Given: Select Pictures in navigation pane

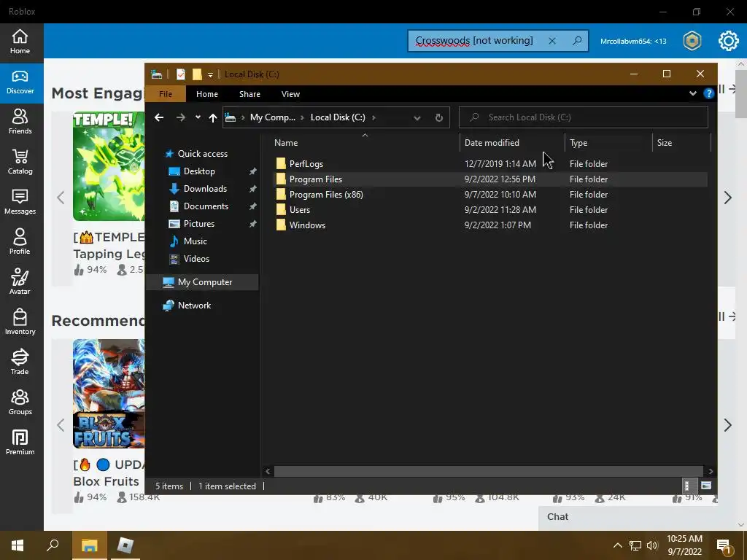Looking at the screenshot, I should pyautogui.click(x=199, y=223).
